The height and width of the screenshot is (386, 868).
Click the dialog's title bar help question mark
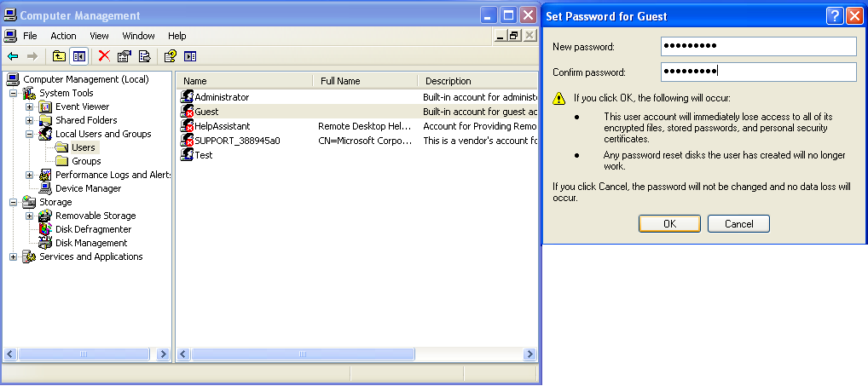835,16
